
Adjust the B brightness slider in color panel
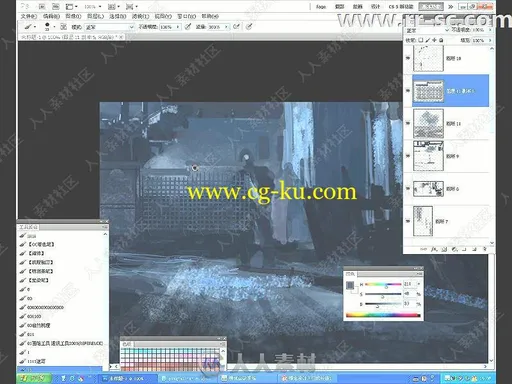(x=383, y=304)
